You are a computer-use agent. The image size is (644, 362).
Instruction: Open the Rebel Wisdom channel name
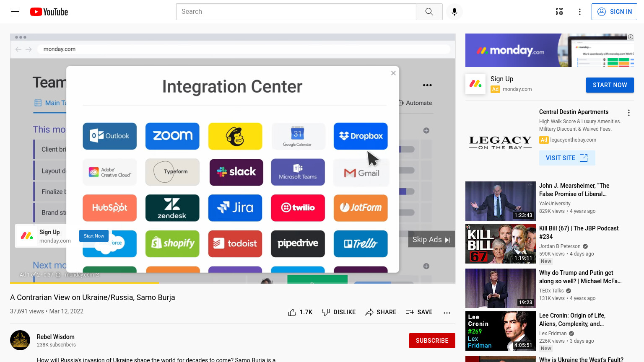click(x=56, y=337)
